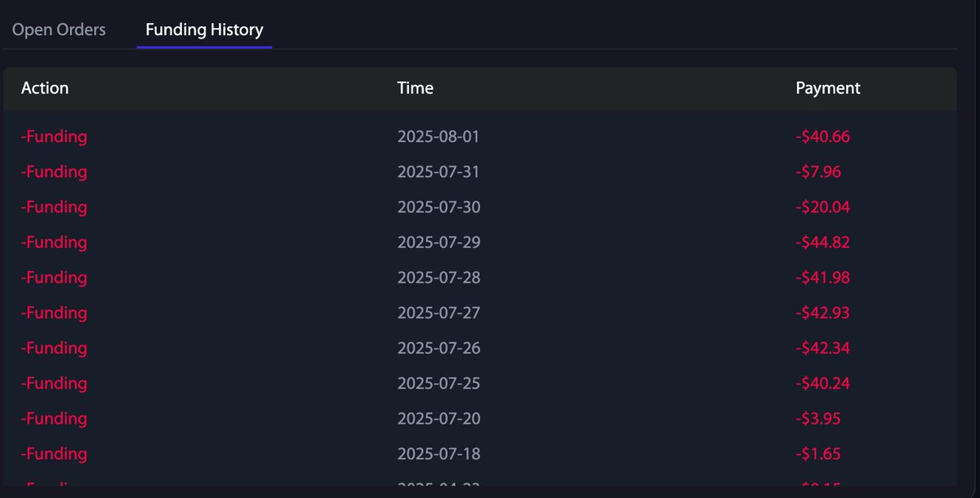Click -Funding entry for 2025-07-20
The height and width of the screenshot is (498, 980).
(54, 418)
